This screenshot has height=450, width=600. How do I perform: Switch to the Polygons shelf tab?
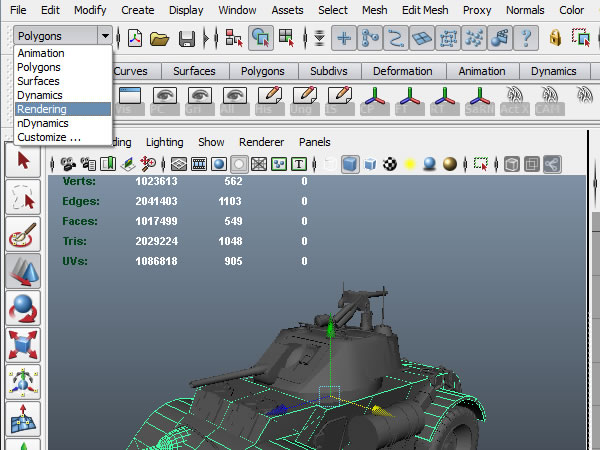[262, 71]
